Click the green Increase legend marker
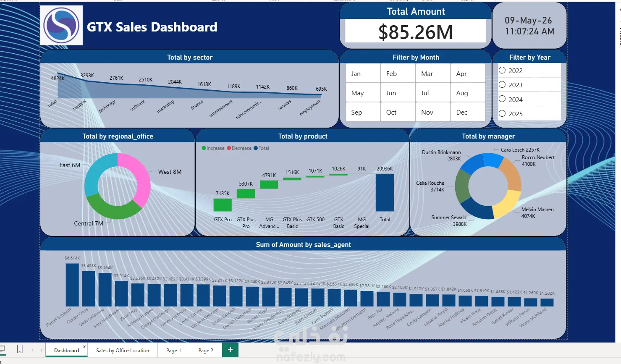This screenshot has height=364, width=621. pyautogui.click(x=204, y=148)
